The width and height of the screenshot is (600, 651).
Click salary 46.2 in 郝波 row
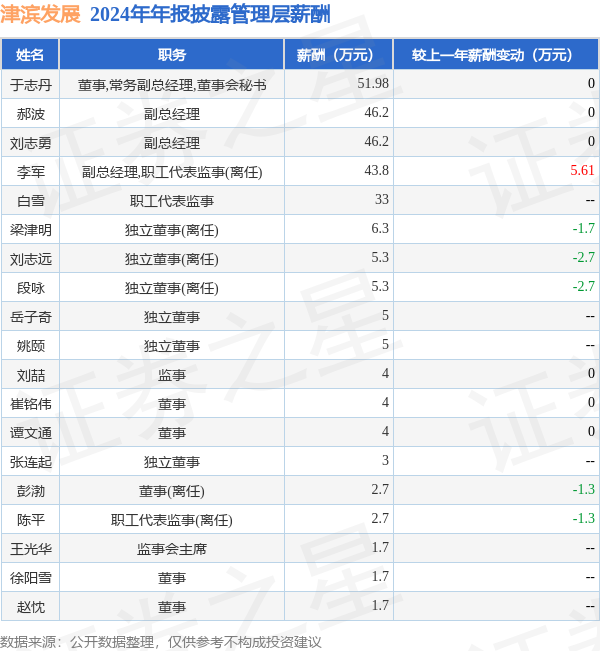(x=376, y=112)
